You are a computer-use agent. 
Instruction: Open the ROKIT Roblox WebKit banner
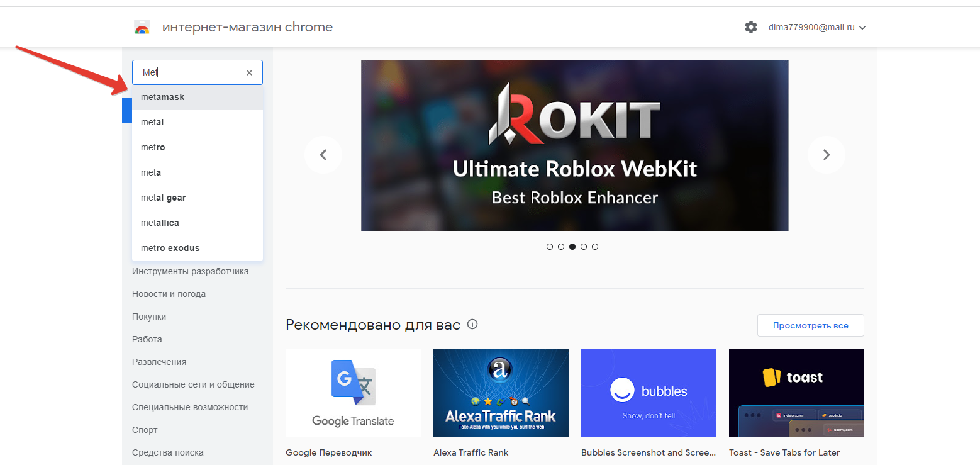click(x=574, y=145)
